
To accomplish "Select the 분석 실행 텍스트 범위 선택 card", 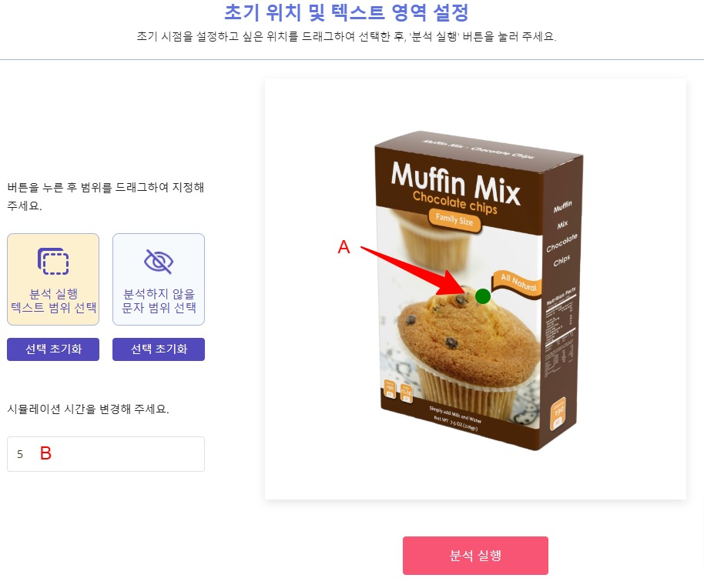I will [53, 279].
